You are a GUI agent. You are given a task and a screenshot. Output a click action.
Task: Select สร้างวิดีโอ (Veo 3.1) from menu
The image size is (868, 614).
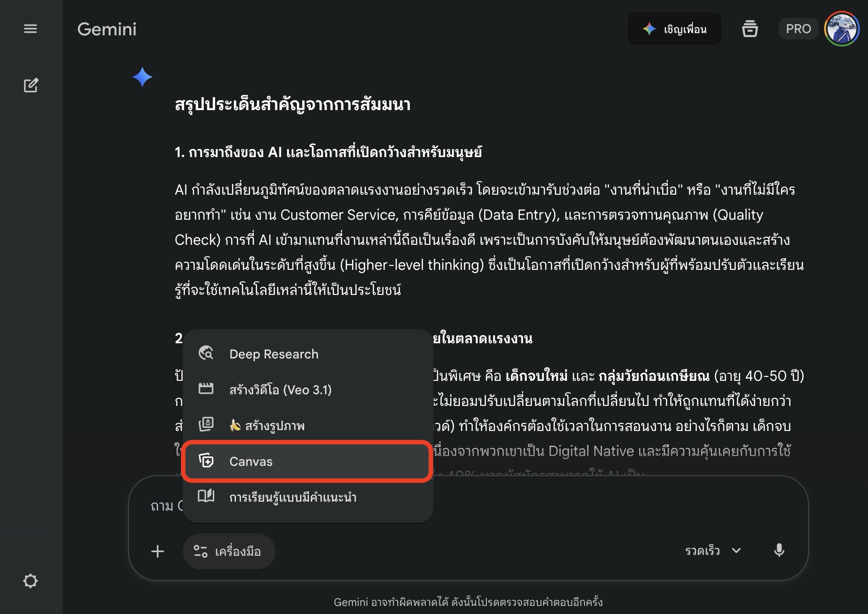(280, 390)
